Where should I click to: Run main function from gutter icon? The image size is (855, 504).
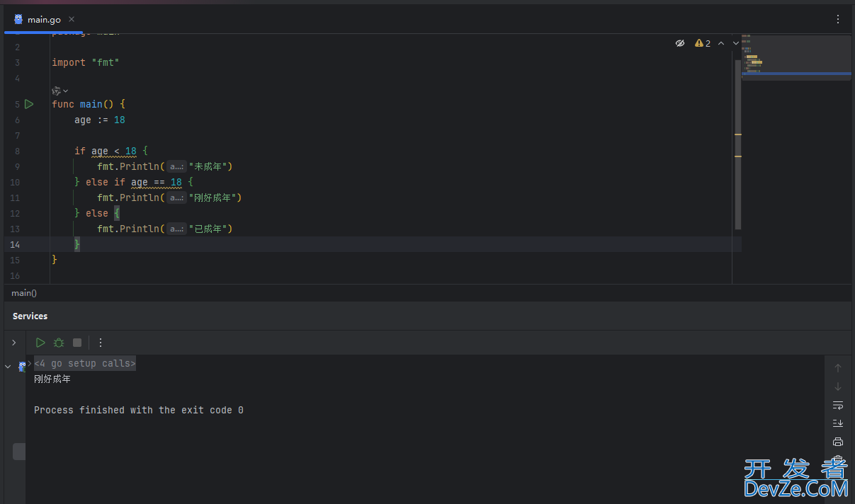[x=29, y=104]
